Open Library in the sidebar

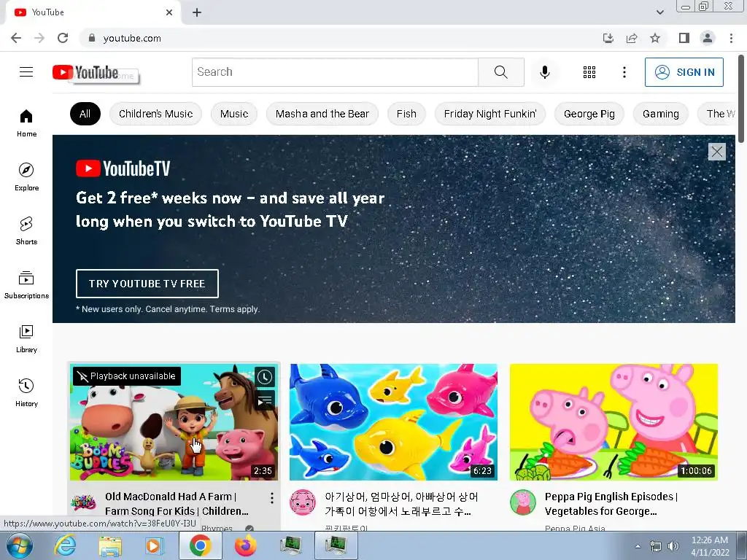click(x=27, y=338)
